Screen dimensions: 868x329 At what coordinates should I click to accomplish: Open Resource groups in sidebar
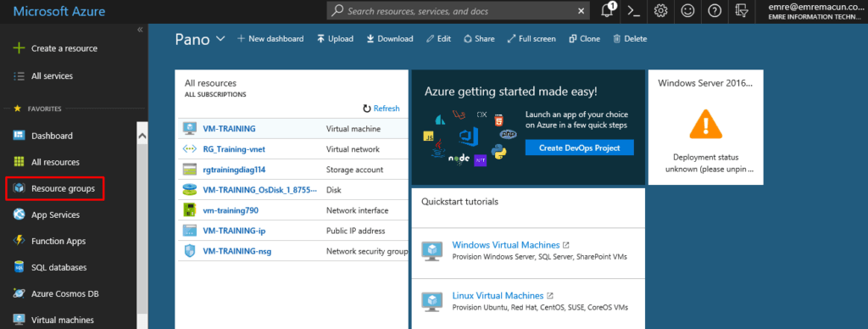click(63, 189)
